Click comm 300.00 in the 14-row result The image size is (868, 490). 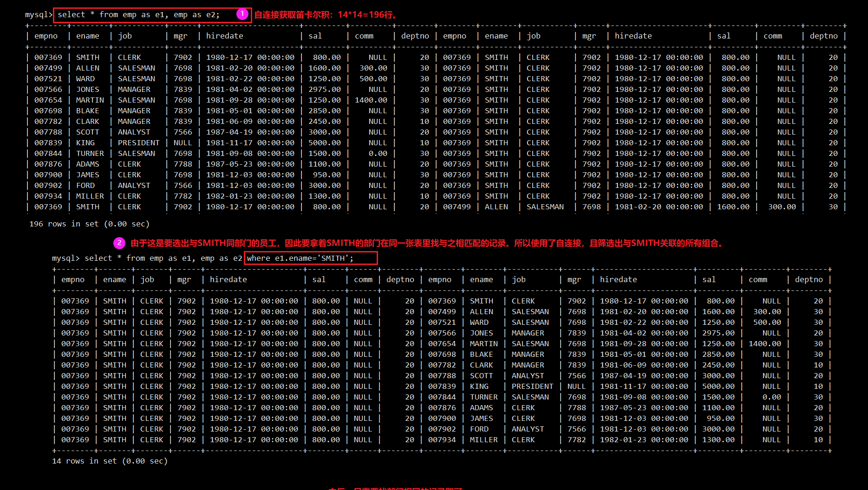pos(767,311)
